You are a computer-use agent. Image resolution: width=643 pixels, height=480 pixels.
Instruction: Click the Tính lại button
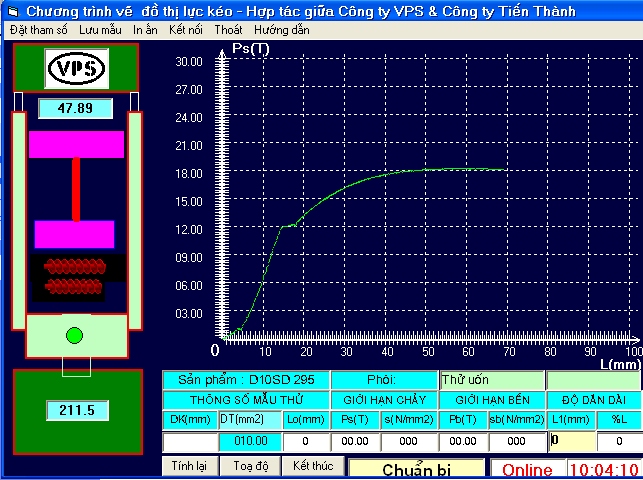pyautogui.click(x=189, y=466)
